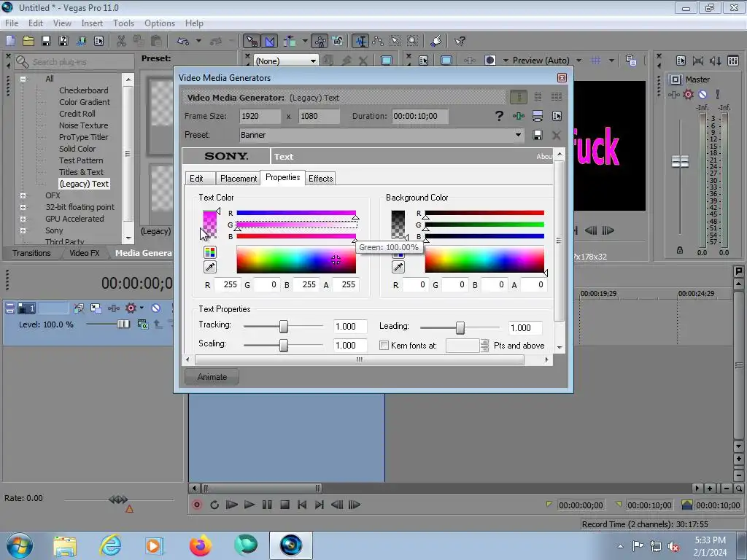This screenshot has width=747, height=560.
Task: Expand the 32-bit floating point node
Action: pyautogui.click(x=23, y=207)
